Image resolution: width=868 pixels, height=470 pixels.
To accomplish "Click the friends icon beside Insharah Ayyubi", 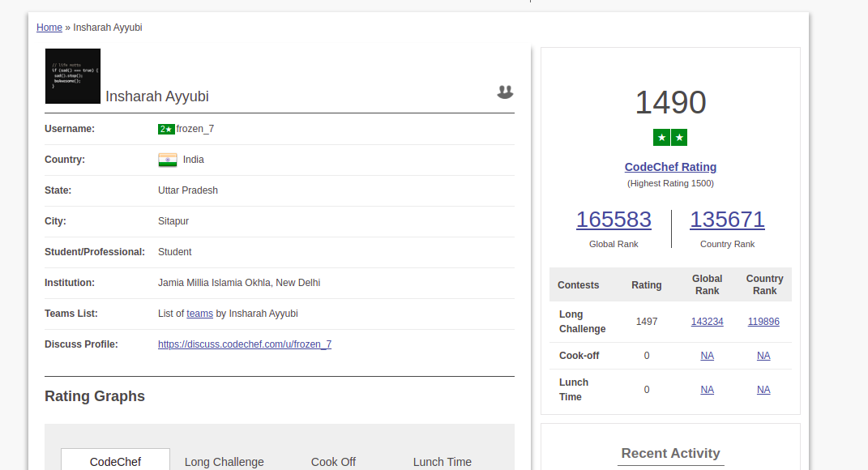I will [x=505, y=92].
